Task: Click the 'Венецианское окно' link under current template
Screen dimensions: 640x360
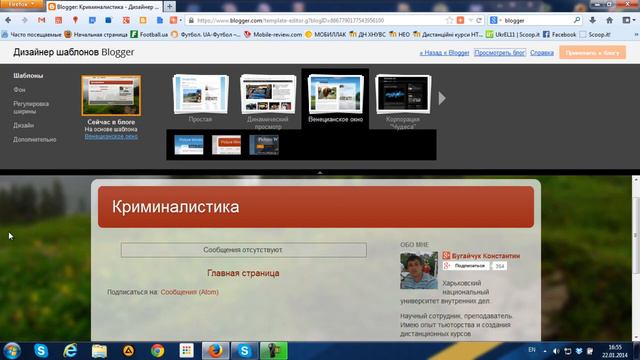Action: point(111,136)
